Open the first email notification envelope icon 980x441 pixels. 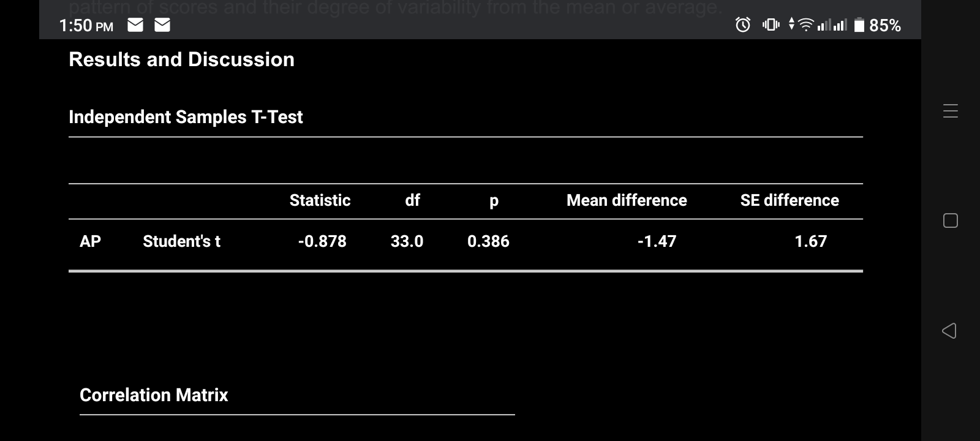135,25
